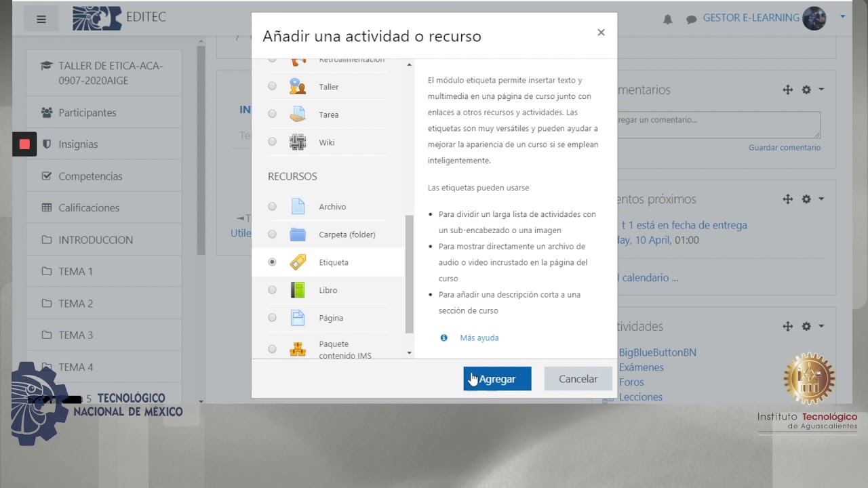Select the Libro radio button
Image resolution: width=868 pixels, height=488 pixels.
272,289
